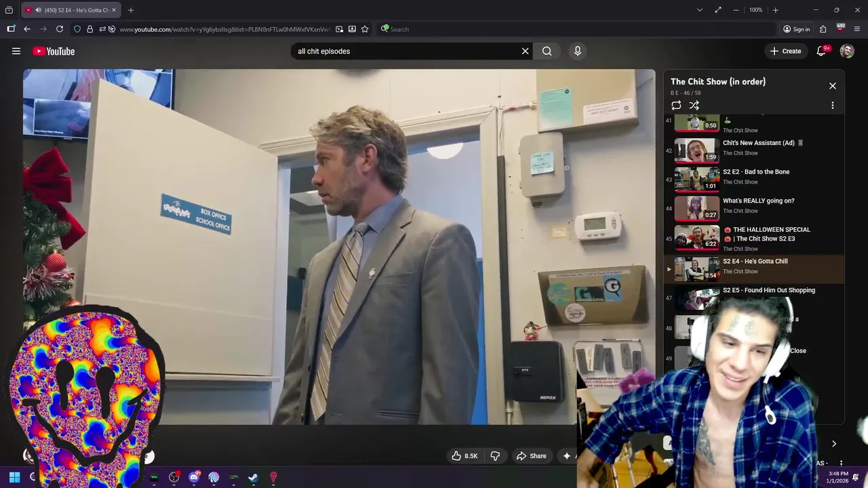Open red map-pin app in taskbar
This screenshot has width=868, height=488.
pos(273,477)
